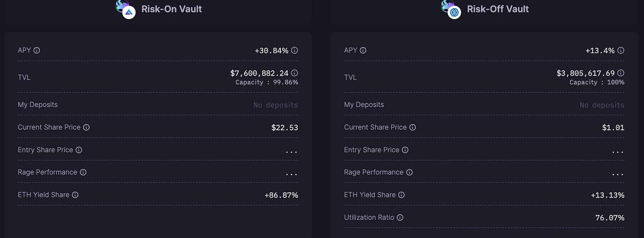The width and height of the screenshot is (644, 238).
Task: Click Risk-Off ETH Yield Share info icon
Action: [x=402, y=195]
